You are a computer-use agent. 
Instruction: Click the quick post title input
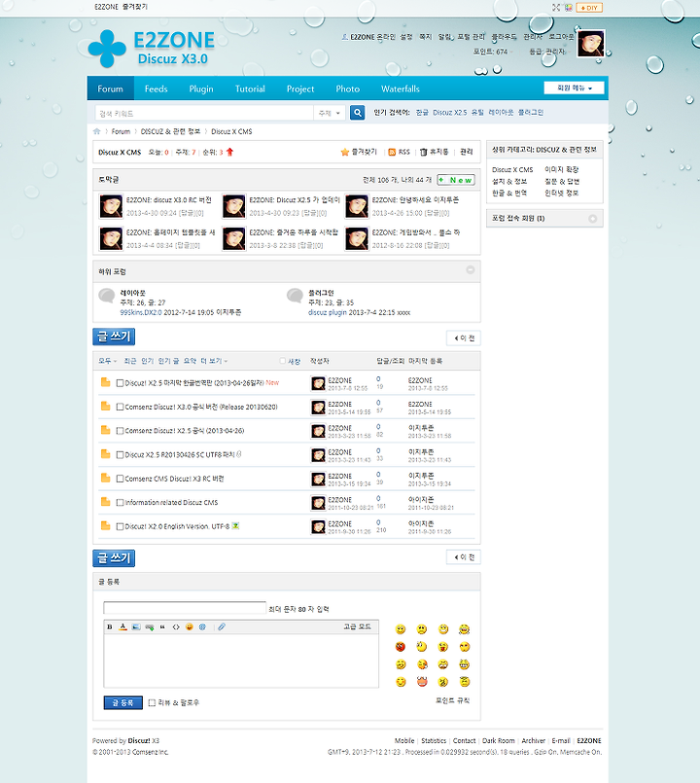coord(185,608)
